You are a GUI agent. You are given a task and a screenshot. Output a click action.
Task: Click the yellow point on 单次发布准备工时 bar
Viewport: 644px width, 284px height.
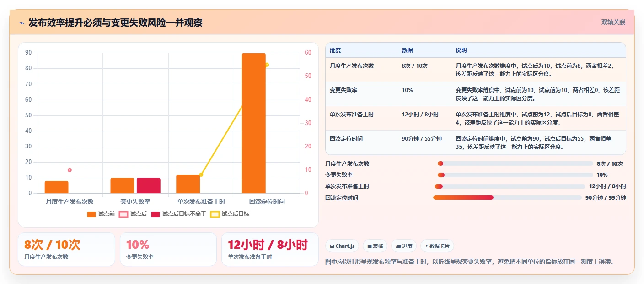pyautogui.click(x=201, y=175)
